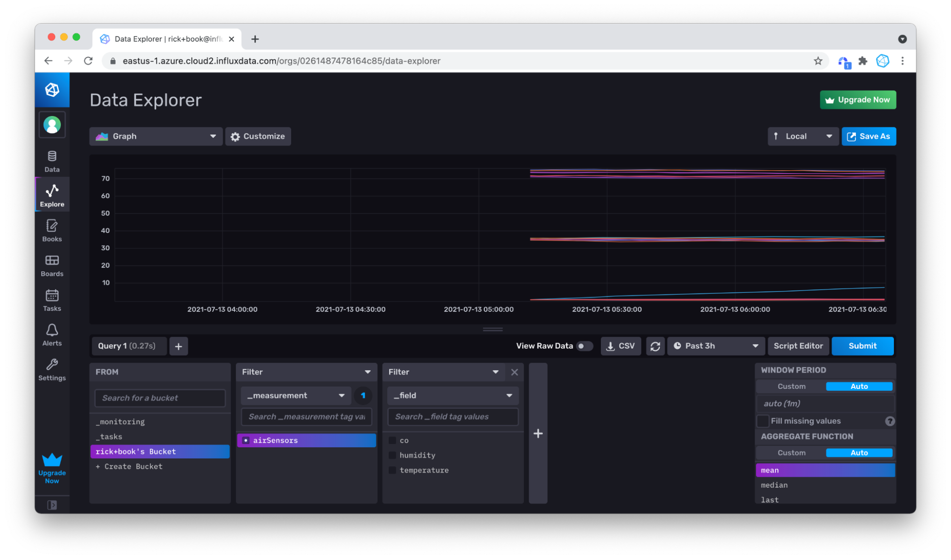Open the Past 3h time range dropdown
Image resolution: width=951 pixels, height=560 pixels.
coord(716,346)
